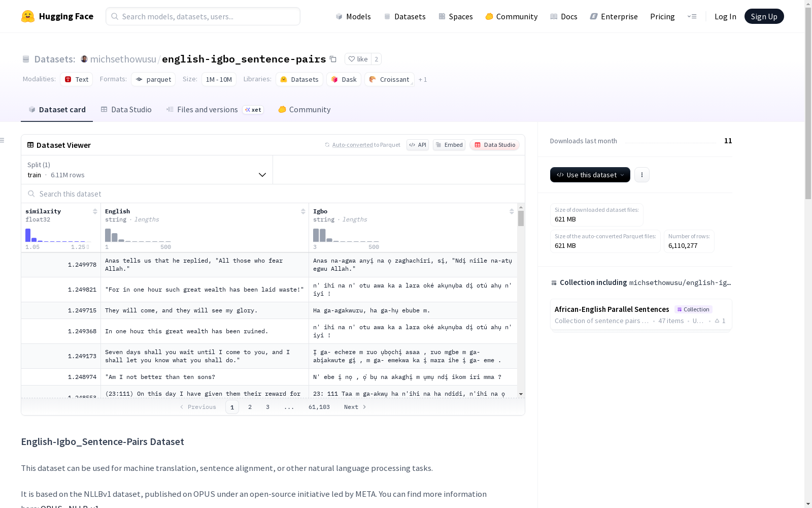Switch to Dataset card tab
The height and width of the screenshot is (508, 812).
(x=57, y=110)
